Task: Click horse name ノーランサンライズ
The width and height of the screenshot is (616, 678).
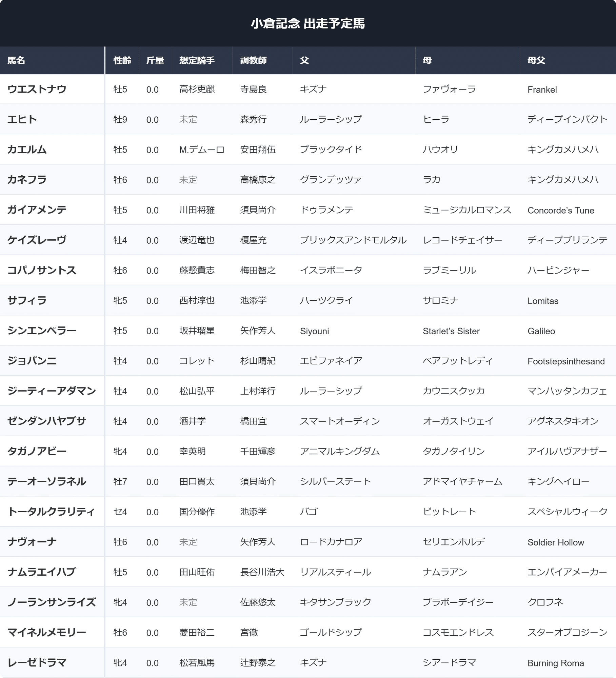Action: pos(52,602)
